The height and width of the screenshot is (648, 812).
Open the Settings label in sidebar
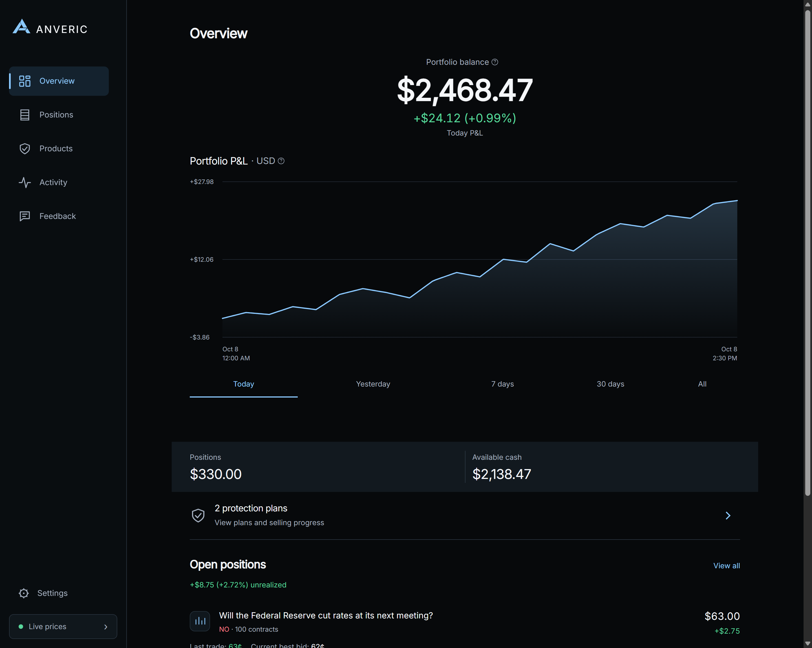52,593
